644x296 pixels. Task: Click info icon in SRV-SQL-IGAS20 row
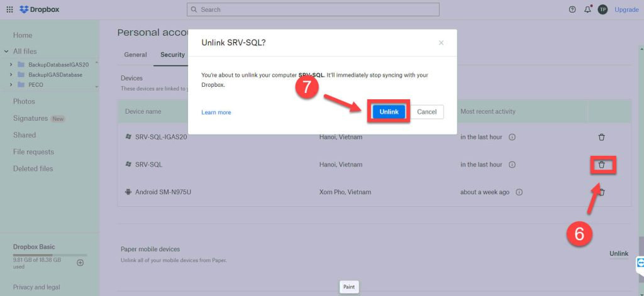(512, 137)
